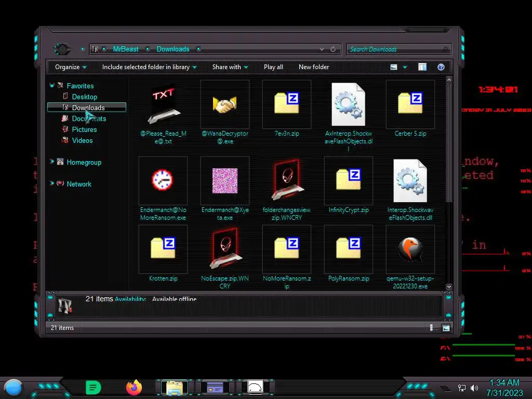Select the @WanaDecryptor@.exe handshake icon
532x399 pixels.
coord(224,104)
